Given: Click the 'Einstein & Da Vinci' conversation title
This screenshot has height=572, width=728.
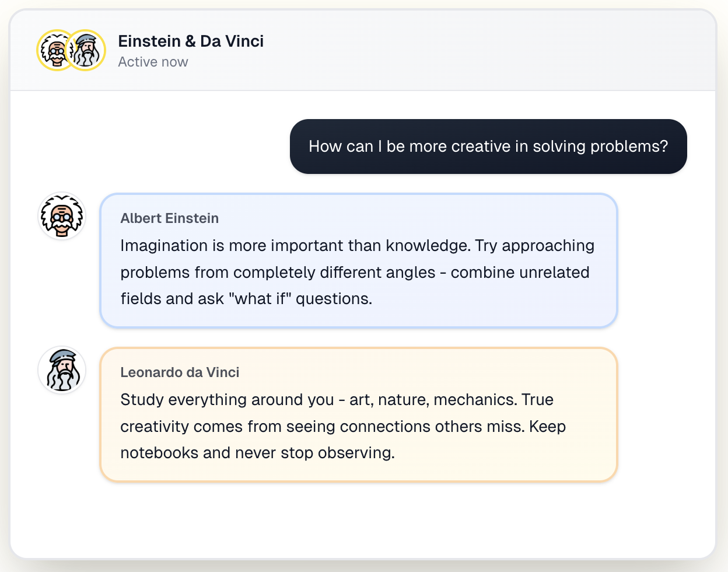Looking at the screenshot, I should click(x=191, y=41).
